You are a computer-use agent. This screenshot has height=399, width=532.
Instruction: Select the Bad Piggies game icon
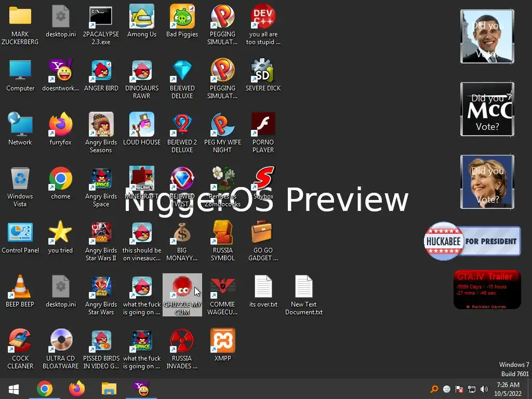click(x=182, y=16)
